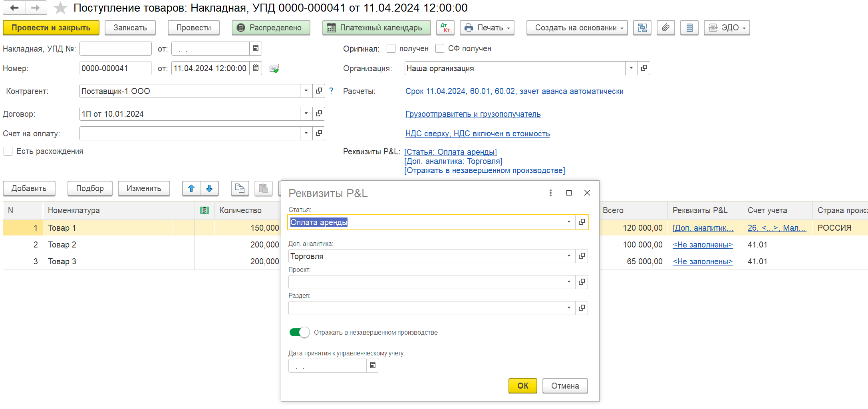Image resolution: width=868 pixels, height=409 pixels.
Task: Open Платежный календарь
Action: 377,28
